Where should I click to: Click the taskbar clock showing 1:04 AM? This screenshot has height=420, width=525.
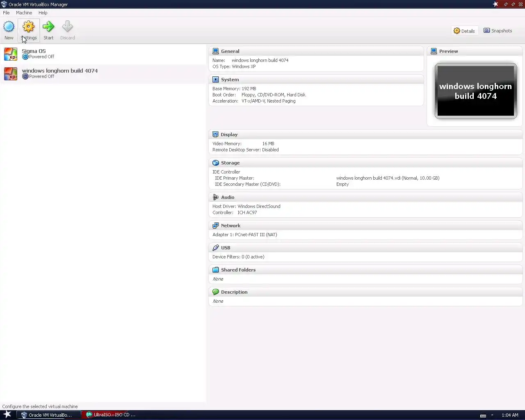(510, 415)
